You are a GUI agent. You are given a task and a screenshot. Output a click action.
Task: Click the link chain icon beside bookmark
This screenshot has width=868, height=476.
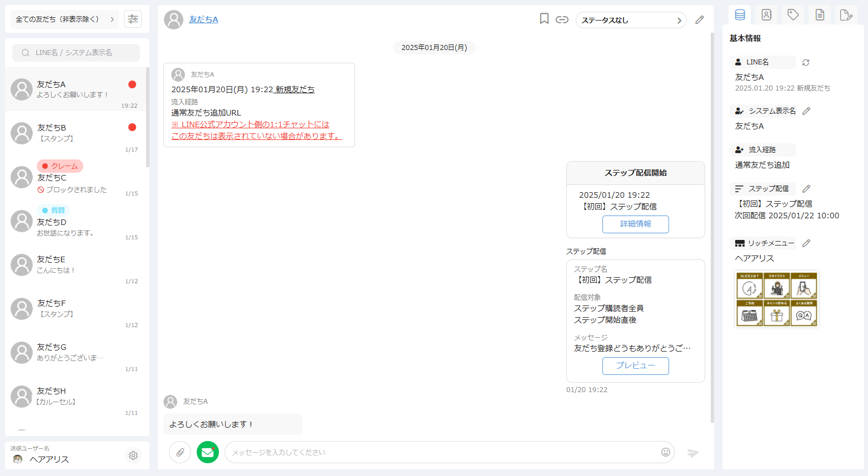coord(562,20)
